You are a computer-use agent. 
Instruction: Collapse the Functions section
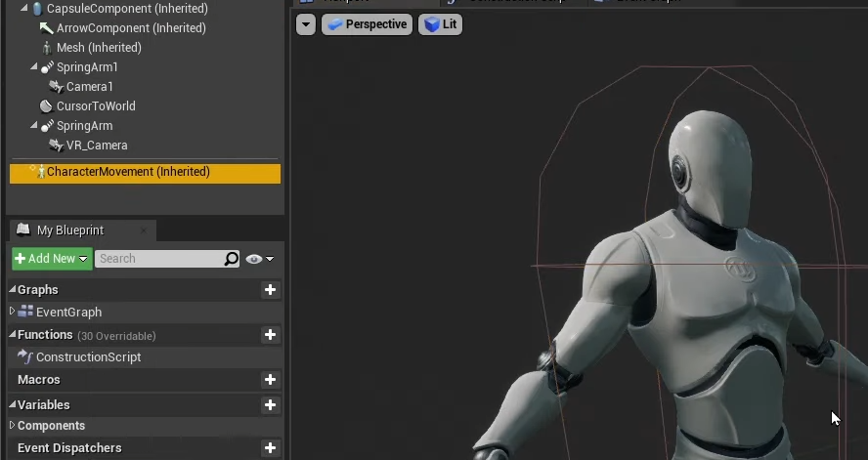(x=12, y=333)
